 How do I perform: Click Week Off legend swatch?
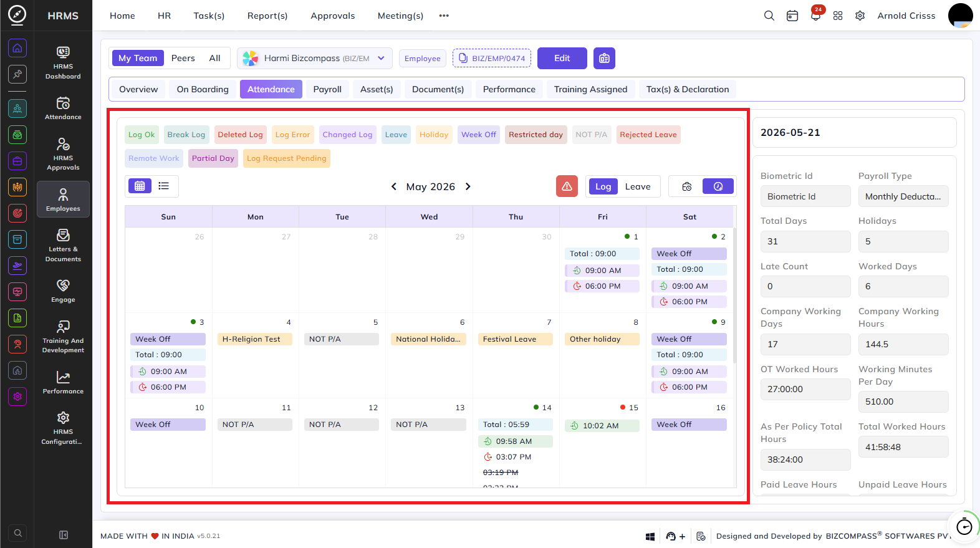click(479, 135)
